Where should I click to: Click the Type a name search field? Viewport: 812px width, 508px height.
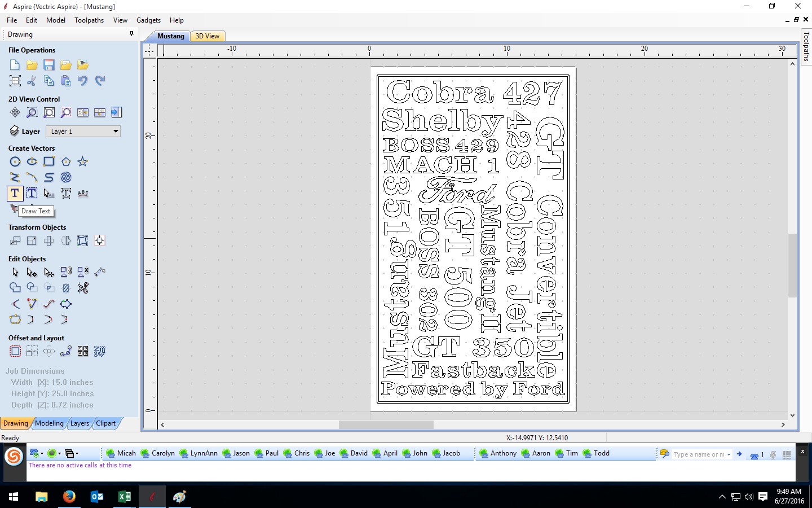[x=699, y=454]
